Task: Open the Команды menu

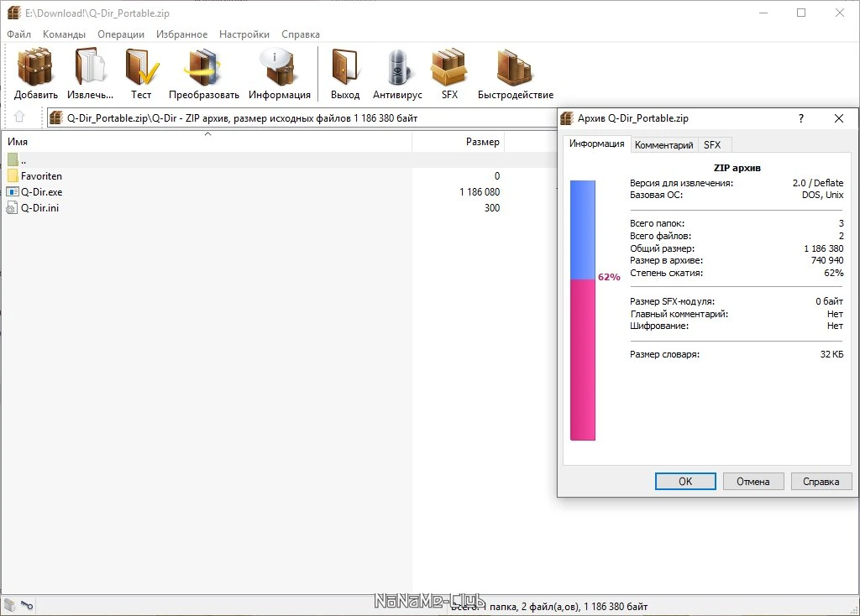Action: (x=64, y=34)
